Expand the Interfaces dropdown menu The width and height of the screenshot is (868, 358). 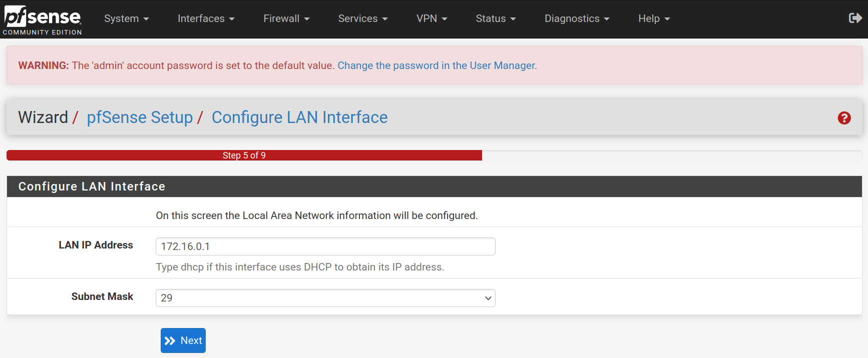[206, 18]
